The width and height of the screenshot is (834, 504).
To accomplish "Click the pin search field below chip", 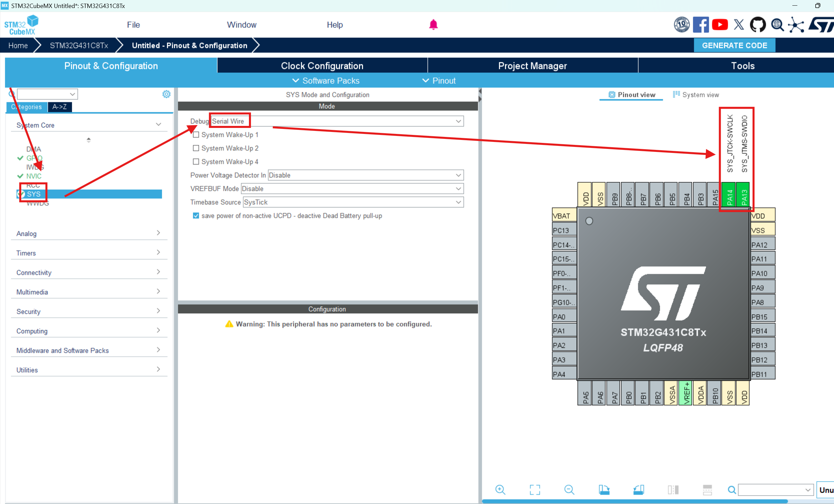I will (x=775, y=489).
